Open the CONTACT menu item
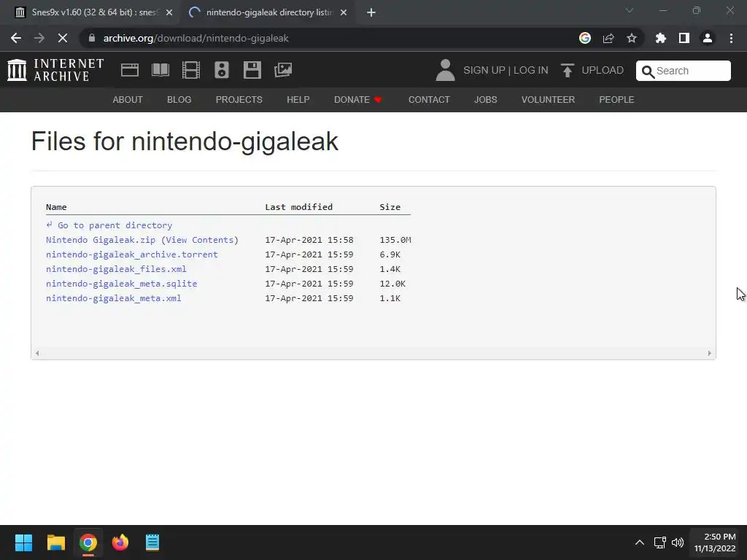This screenshot has width=747, height=560. pyautogui.click(x=429, y=99)
